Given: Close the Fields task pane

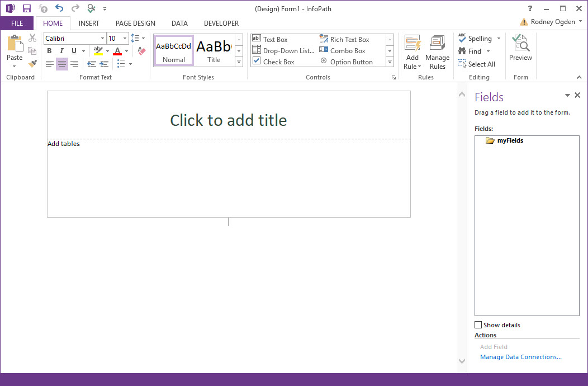Looking at the screenshot, I should point(577,95).
